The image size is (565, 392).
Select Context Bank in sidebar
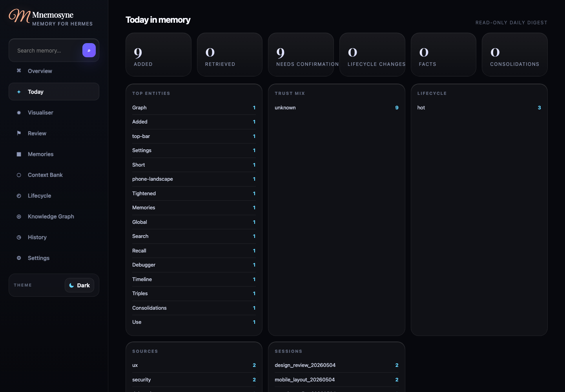point(54,175)
